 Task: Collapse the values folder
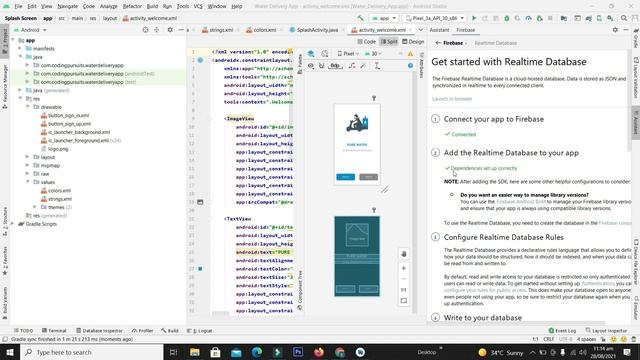tap(28, 182)
